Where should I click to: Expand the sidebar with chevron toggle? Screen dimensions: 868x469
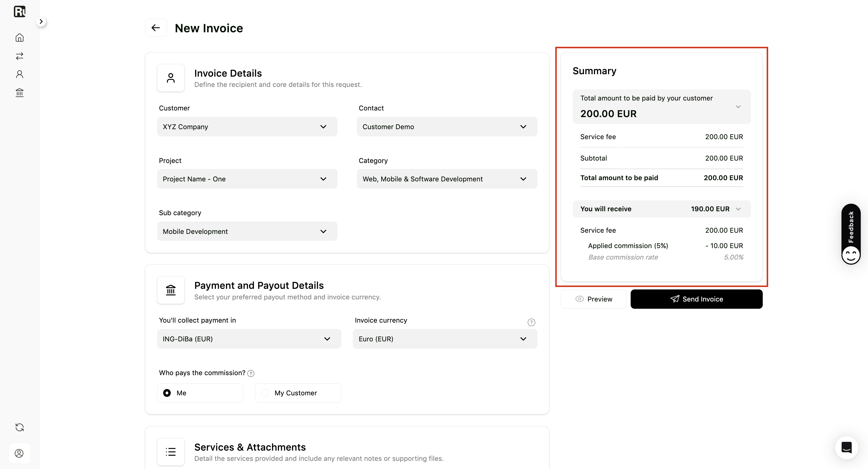[41, 21]
